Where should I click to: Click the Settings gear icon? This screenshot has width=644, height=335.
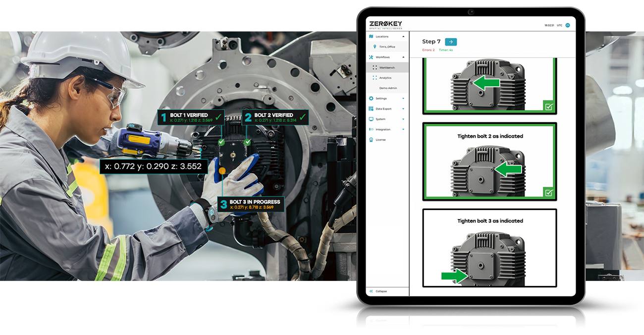pos(371,99)
